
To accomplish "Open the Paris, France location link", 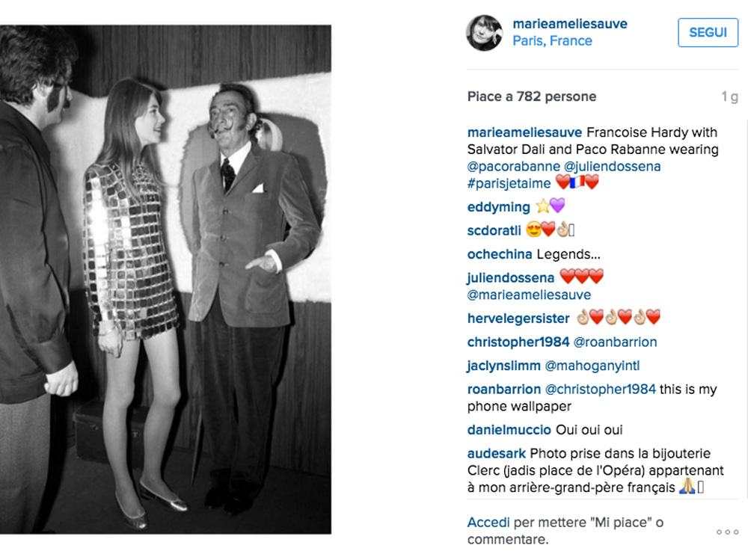I will tap(552, 41).
